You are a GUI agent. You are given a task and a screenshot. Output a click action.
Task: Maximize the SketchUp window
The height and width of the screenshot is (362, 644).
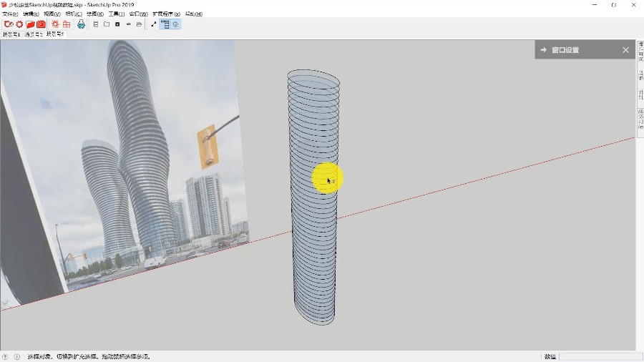[x=614, y=5]
